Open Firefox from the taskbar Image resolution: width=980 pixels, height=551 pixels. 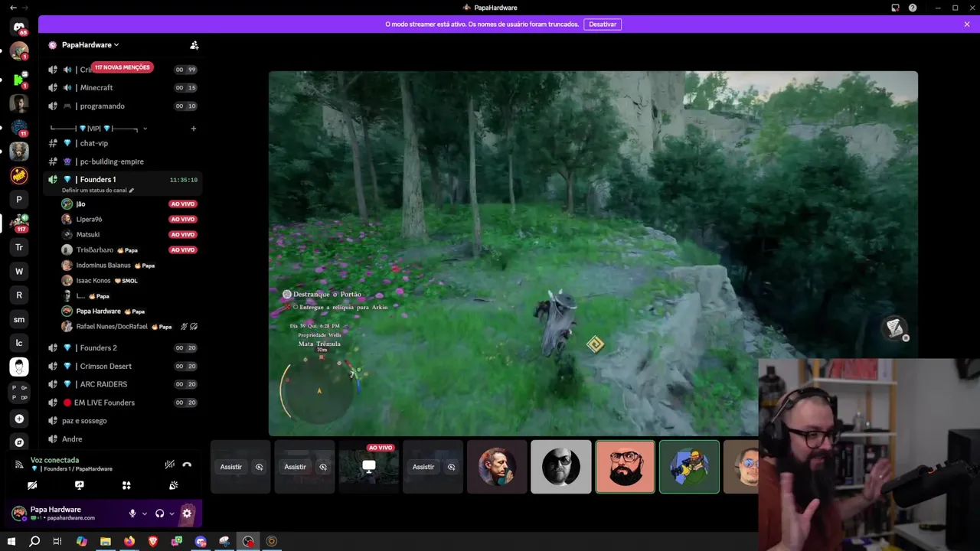tap(129, 541)
